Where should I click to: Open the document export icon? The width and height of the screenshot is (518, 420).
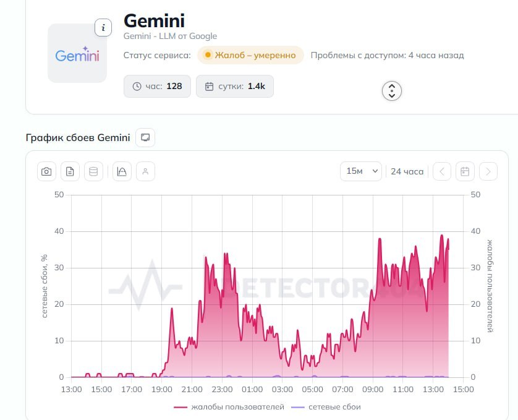coord(70,171)
